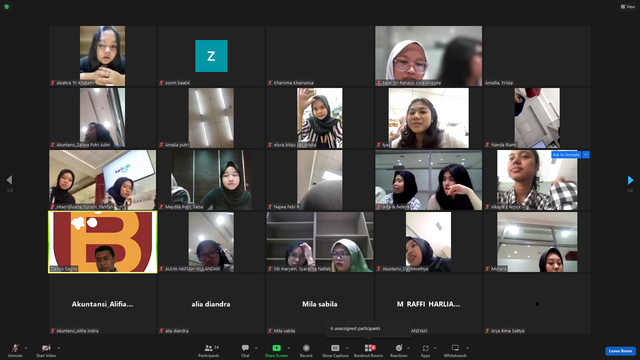Click muted mic icon on Alzahra Tri Khatami label

53,83
